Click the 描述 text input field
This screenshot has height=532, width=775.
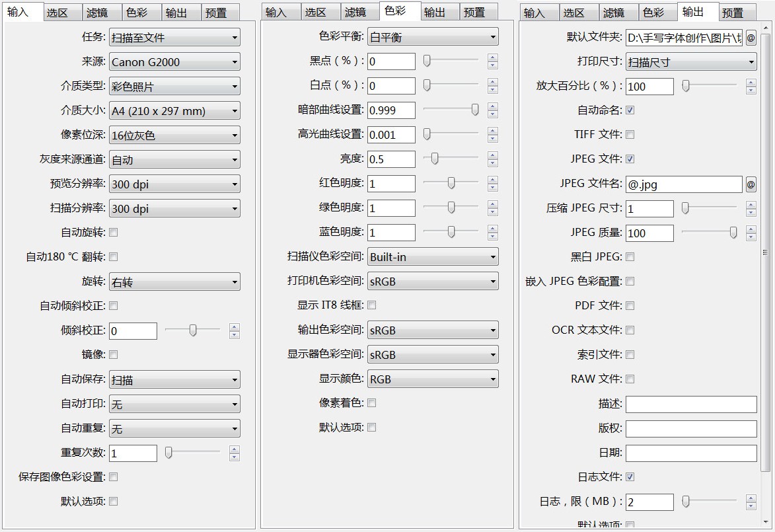691,404
